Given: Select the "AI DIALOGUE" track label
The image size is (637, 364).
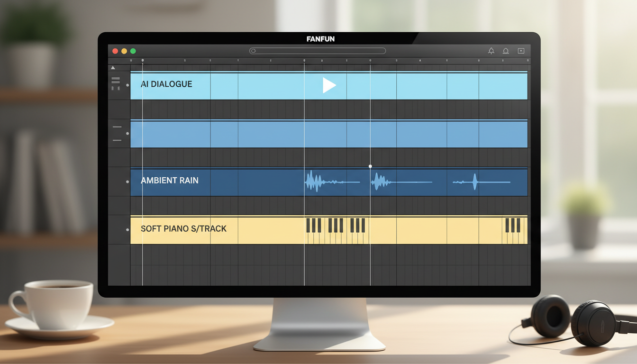Looking at the screenshot, I should click(166, 84).
